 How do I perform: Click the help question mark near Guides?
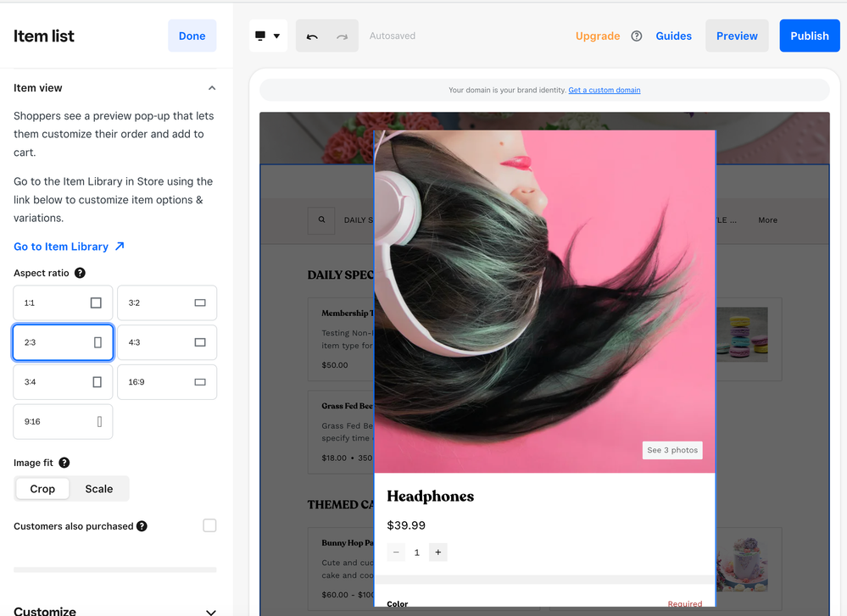coord(637,36)
